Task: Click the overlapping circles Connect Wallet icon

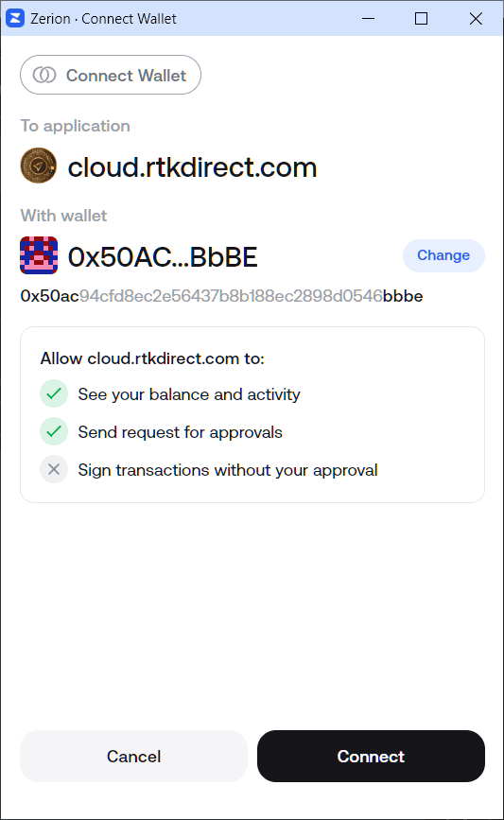Action: click(44, 76)
